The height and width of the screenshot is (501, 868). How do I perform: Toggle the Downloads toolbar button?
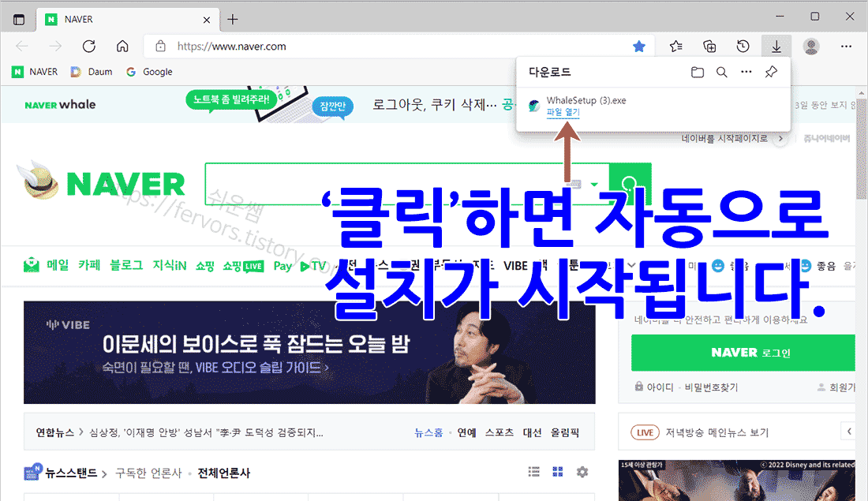(x=776, y=47)
